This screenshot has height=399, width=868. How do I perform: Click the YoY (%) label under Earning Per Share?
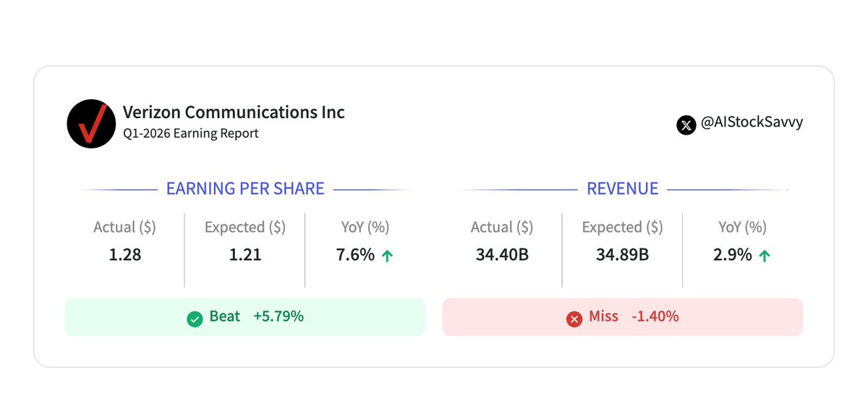click(x=365, y=227)
